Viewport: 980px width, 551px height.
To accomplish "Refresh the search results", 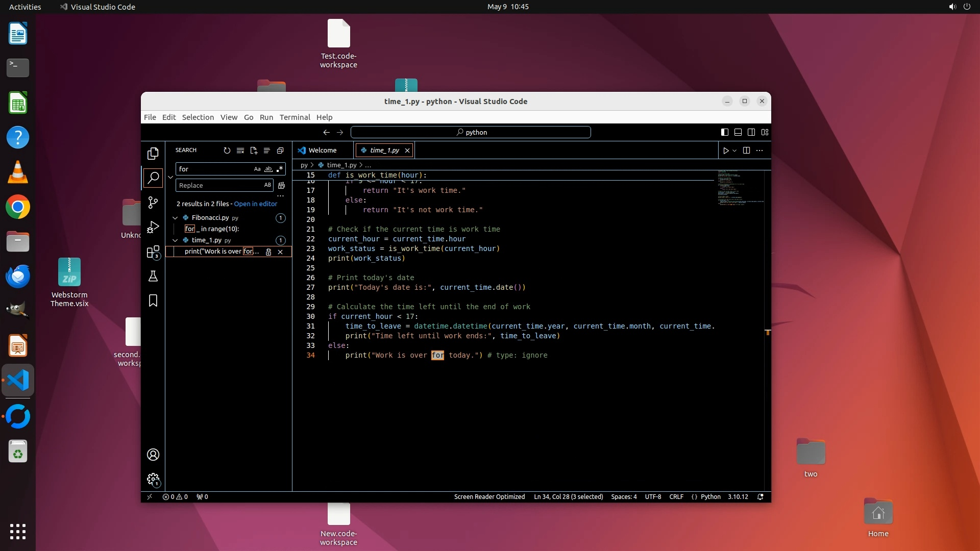I will [227, 151].
